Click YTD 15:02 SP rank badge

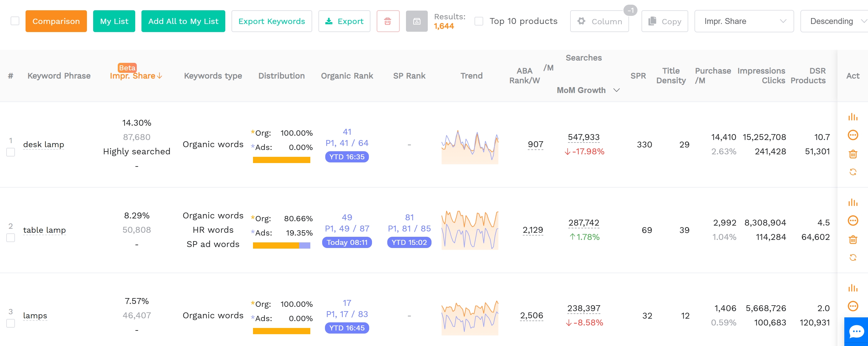(409, 242)
